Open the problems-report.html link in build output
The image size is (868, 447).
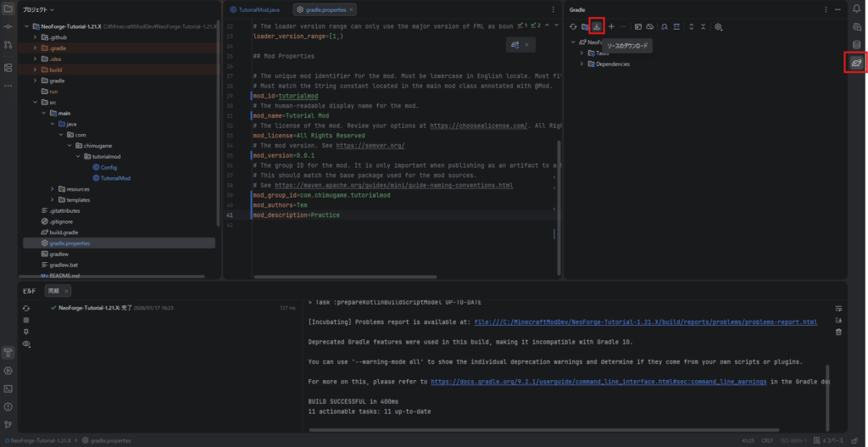[x=645, y=322]
